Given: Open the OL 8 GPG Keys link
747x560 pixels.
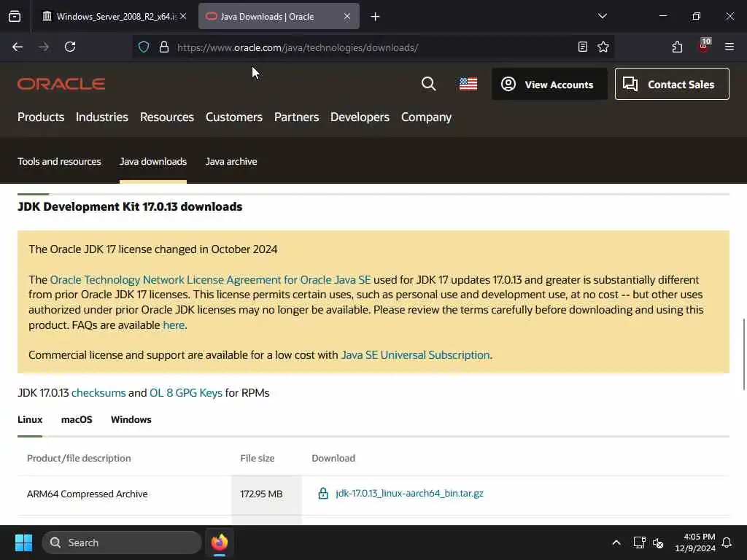Looking at the screenshot, I should point(186,393).
